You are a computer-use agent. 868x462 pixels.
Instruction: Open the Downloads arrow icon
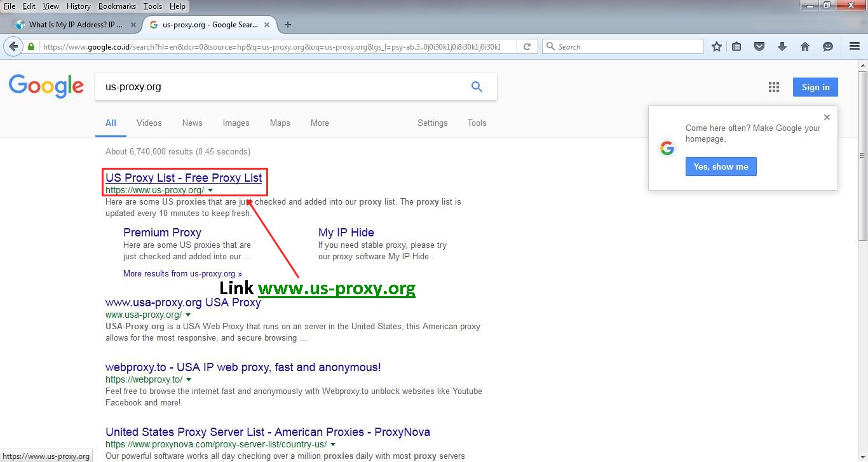tap(782, 46)
